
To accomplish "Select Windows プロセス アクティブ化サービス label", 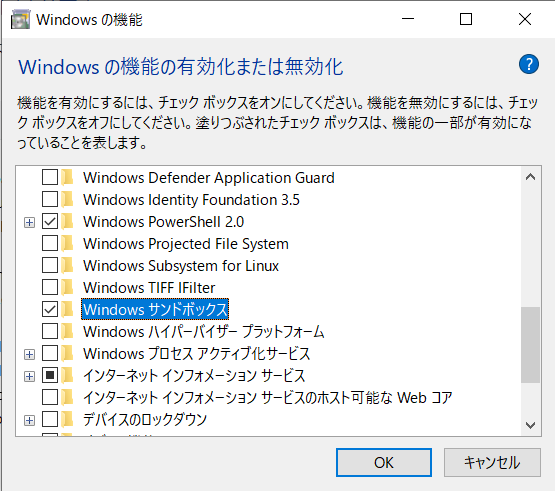I will [196, 354].
